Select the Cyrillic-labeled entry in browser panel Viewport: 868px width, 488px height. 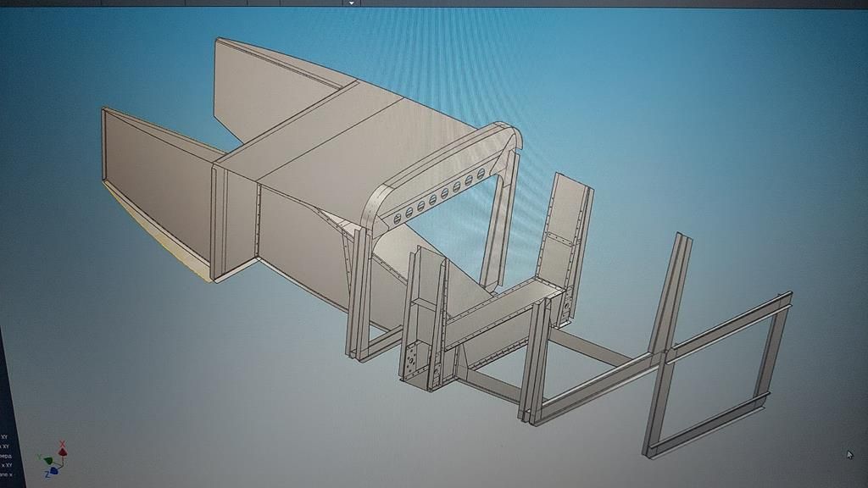click(x=4, y=456)
